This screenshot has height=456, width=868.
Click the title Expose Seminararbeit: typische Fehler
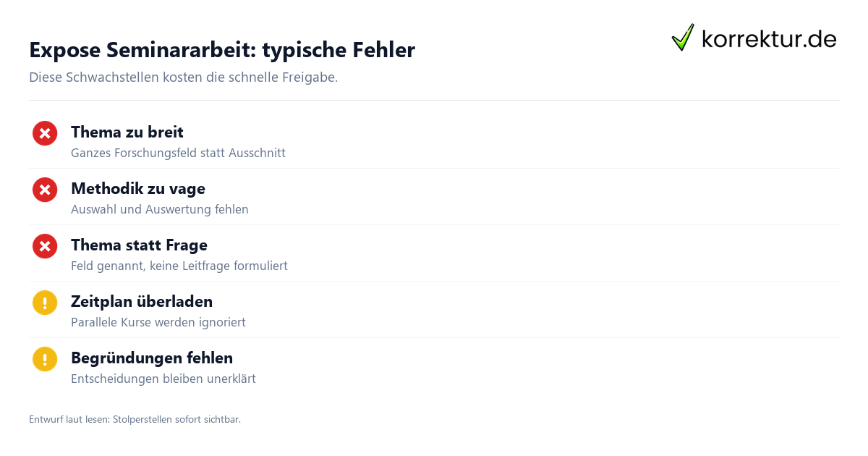[x=222, y=50]
